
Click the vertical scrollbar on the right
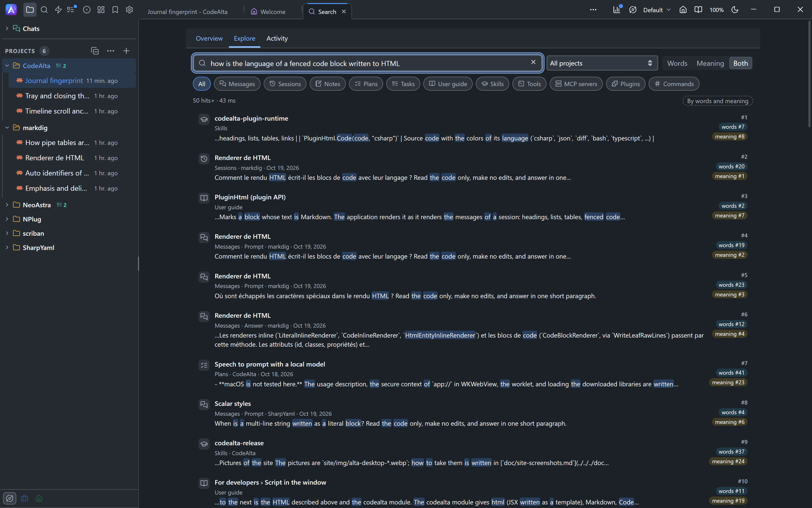[809, 75]
